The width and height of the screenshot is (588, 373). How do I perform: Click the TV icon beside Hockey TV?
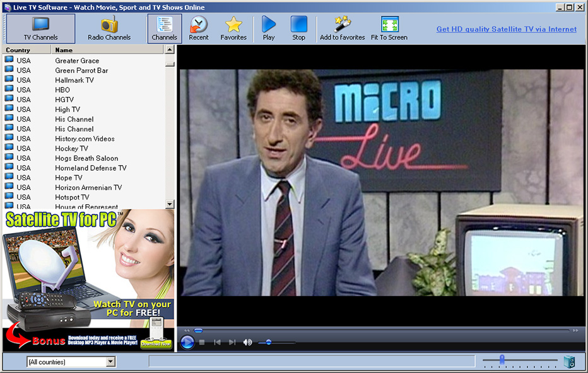click(9, 147)
